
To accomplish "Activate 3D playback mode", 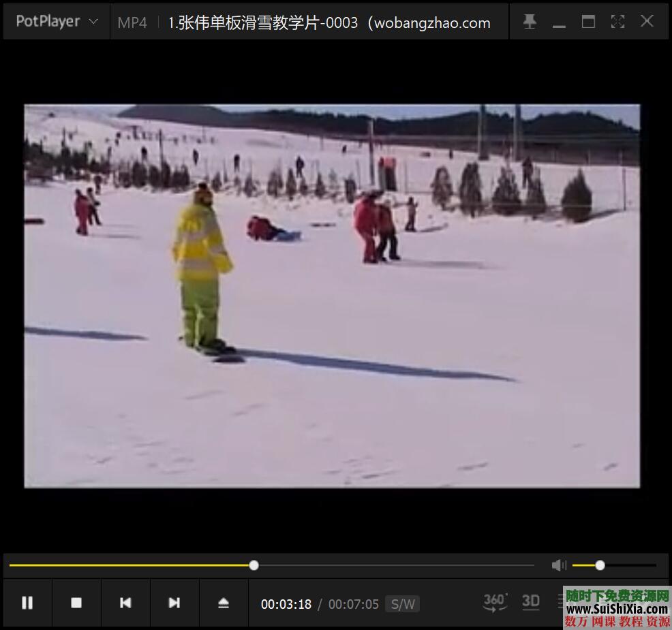I will pyautogui.click(x=531, y=602).
